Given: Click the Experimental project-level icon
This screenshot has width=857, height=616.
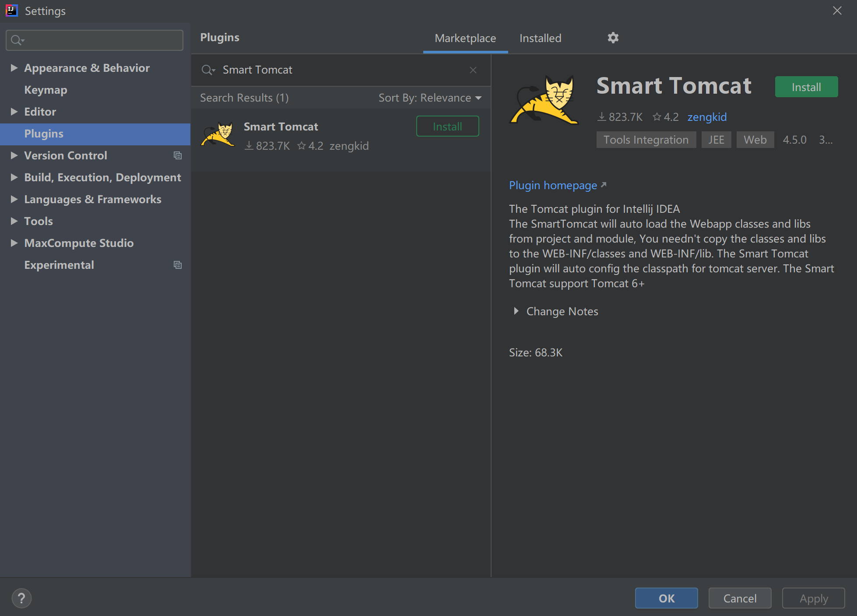Looking at the screenshot, I should click(x=177, y=265).
